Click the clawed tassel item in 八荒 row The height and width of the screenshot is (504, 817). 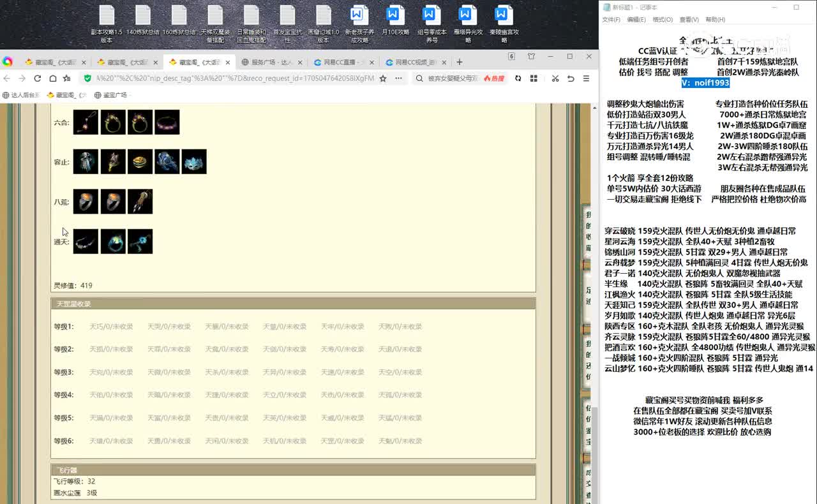[140, 202]
